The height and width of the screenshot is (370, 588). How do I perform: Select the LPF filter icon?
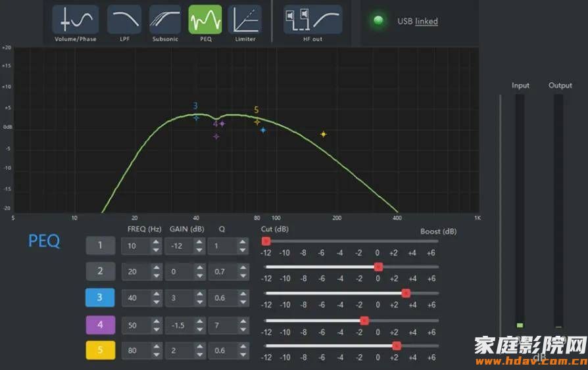[x=123, y=20]
